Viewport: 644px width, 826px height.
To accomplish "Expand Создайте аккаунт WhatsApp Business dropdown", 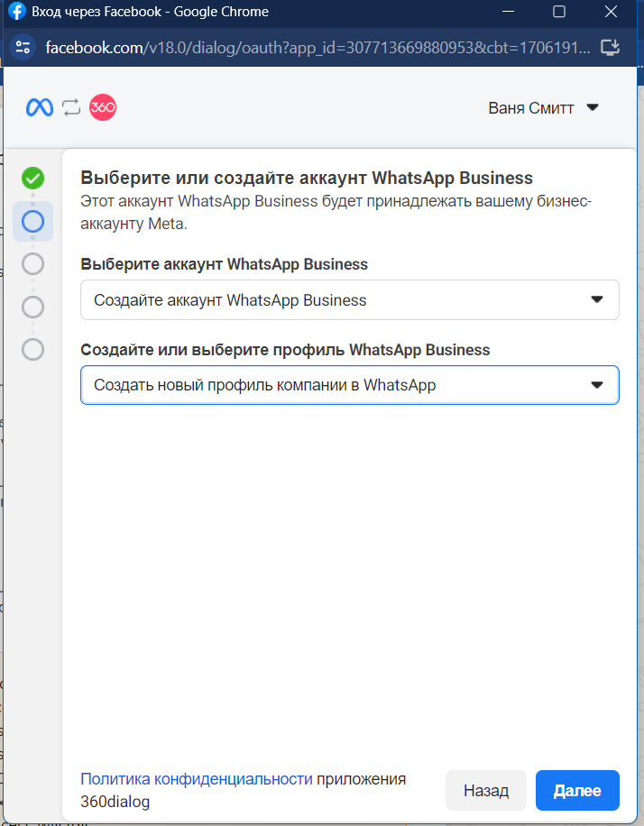I will pyautogui.click(x=350, y=299).
